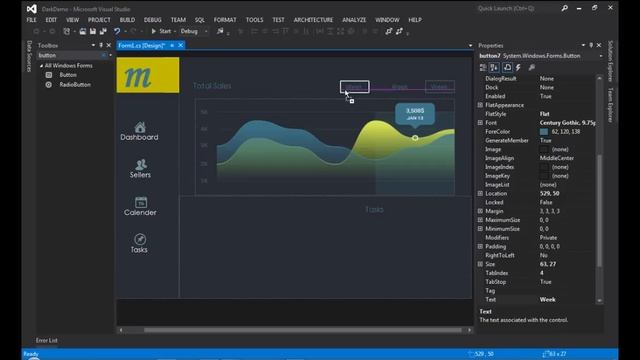Screen dimensions: 640x360
Task: Open the document tab list dropdown arrow
Action: click(470, 46)
